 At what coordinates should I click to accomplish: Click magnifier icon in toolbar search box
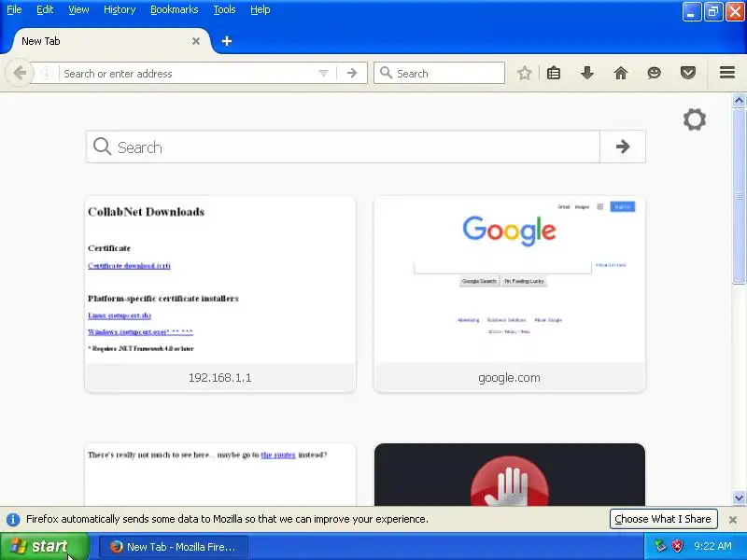pos(386,74)
